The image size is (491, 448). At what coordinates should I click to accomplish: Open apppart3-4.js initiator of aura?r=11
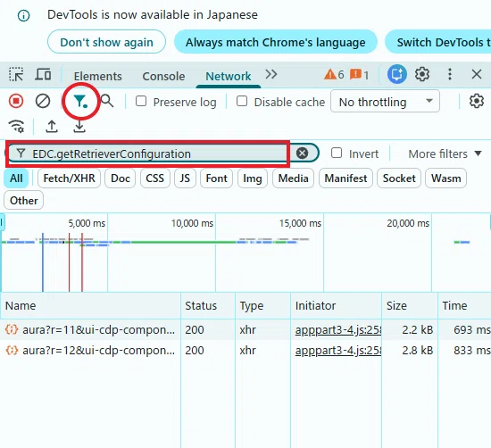point(338,330)
